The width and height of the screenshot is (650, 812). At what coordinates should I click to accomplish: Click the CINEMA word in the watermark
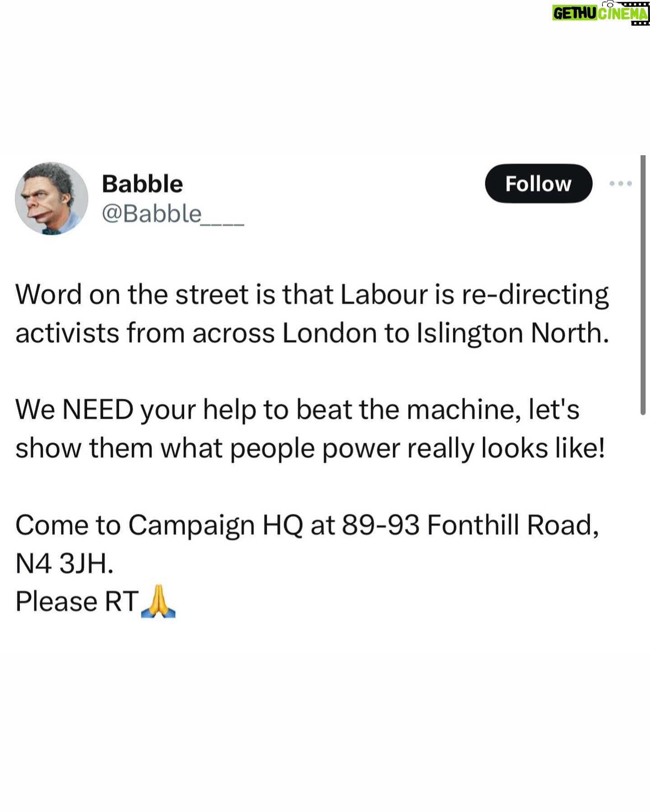tap(622, 14)
